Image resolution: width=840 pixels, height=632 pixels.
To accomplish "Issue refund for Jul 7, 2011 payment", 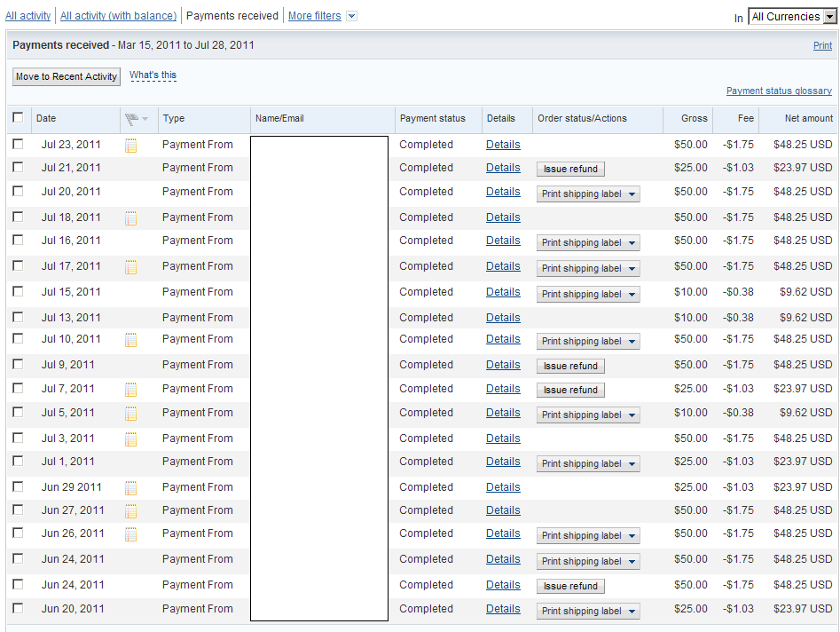I will [570, 390].
